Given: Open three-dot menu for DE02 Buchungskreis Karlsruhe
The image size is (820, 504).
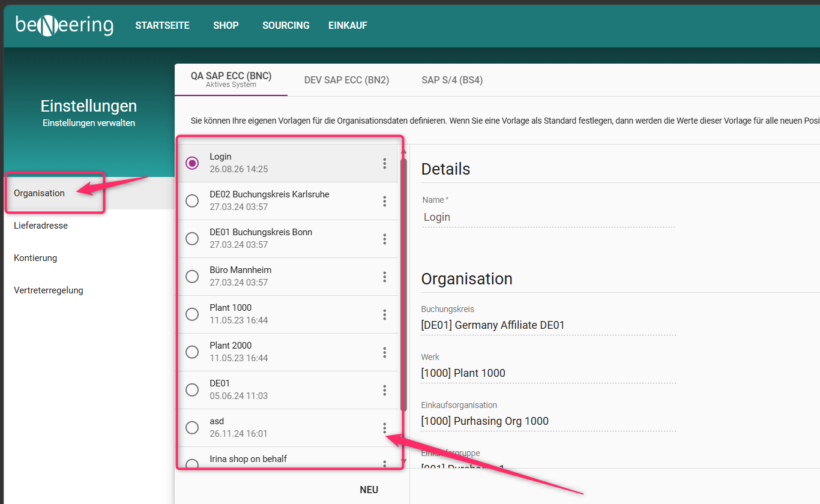Looking at the screenshot, I should tap(385, 201).
